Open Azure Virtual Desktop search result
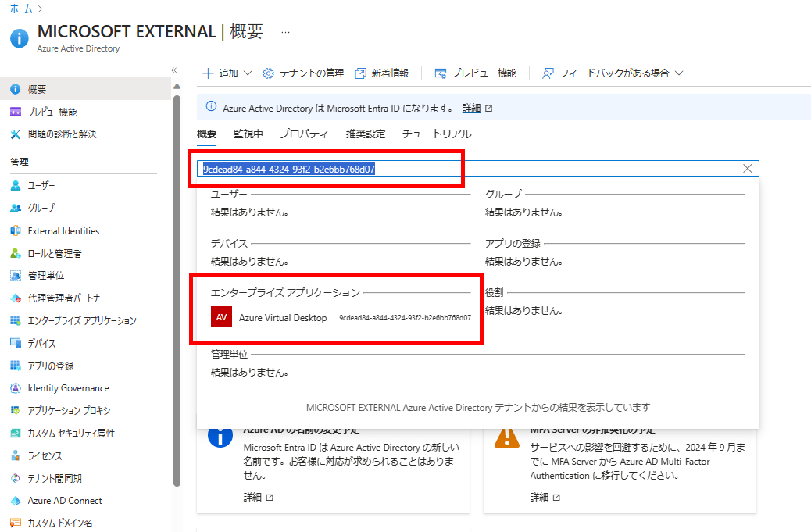This screenshot has height=532, width=811. tap(341, 317)
